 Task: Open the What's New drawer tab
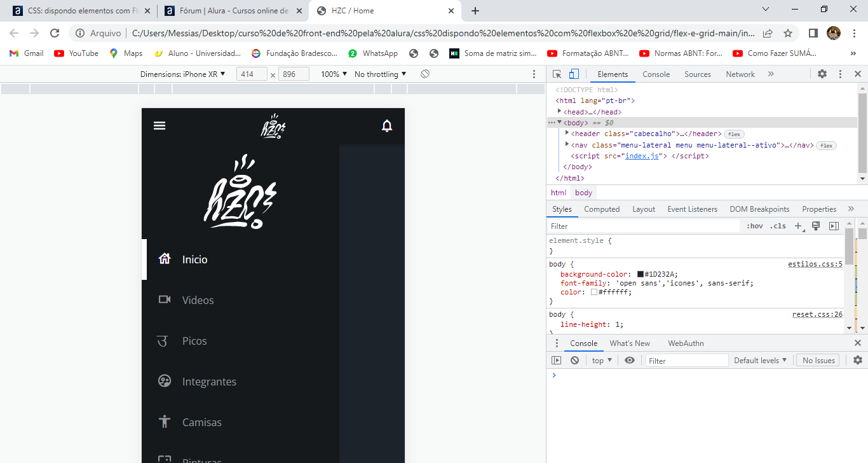pyautogui.click(x=630, y=343)
